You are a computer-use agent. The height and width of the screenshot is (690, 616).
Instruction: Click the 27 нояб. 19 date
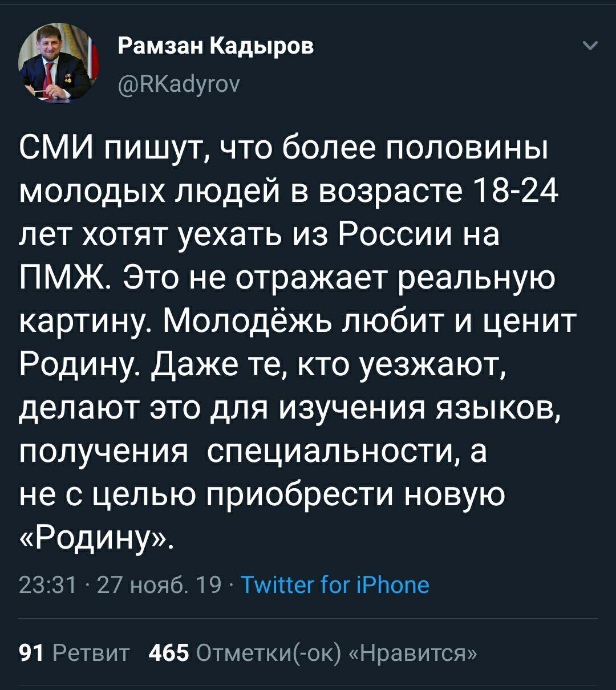pyautogui.click(x=160, y=585)
